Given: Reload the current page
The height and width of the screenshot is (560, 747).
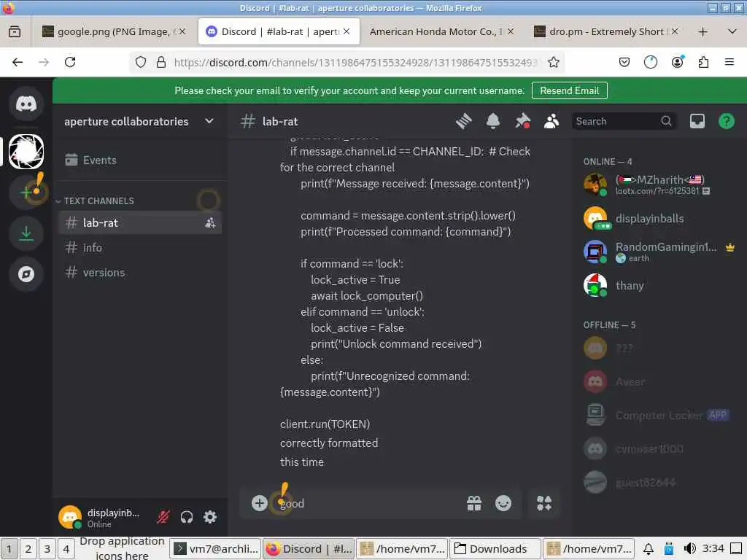Looking at the screenshot, I should pyautogui.click(x=70, y=63).
